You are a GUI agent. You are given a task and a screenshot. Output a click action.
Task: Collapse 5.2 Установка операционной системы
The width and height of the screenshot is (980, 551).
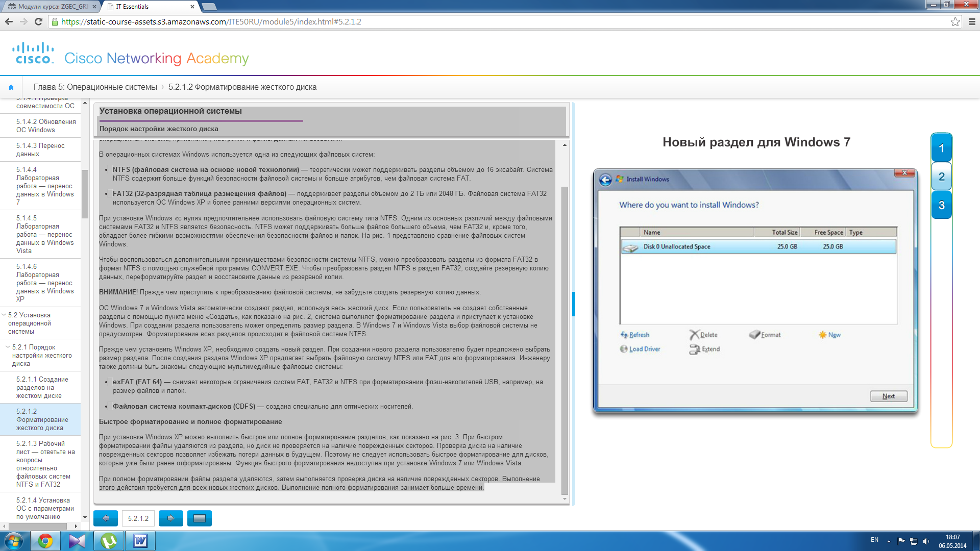pos(4,315)
